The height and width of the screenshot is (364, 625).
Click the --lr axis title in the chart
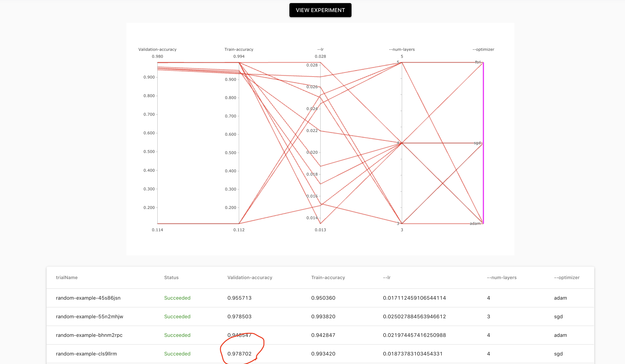coord(320,49)
